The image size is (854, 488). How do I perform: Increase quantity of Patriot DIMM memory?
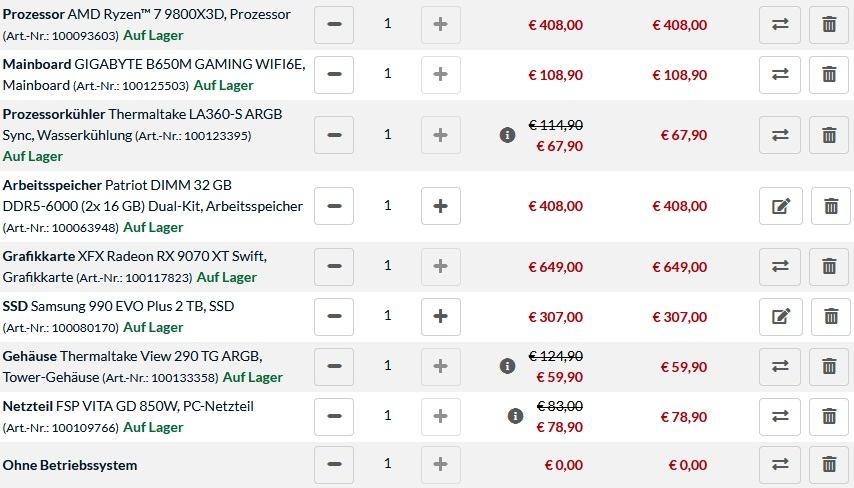pos(440,206)
